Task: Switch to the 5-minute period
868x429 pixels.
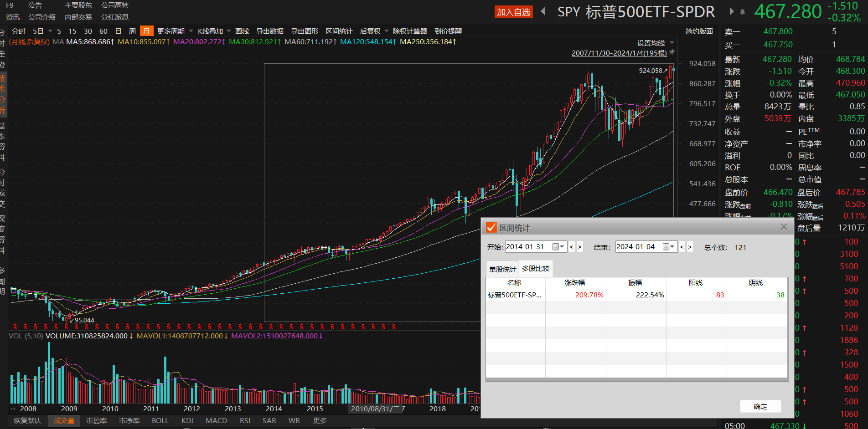Action: coord(59,31)
